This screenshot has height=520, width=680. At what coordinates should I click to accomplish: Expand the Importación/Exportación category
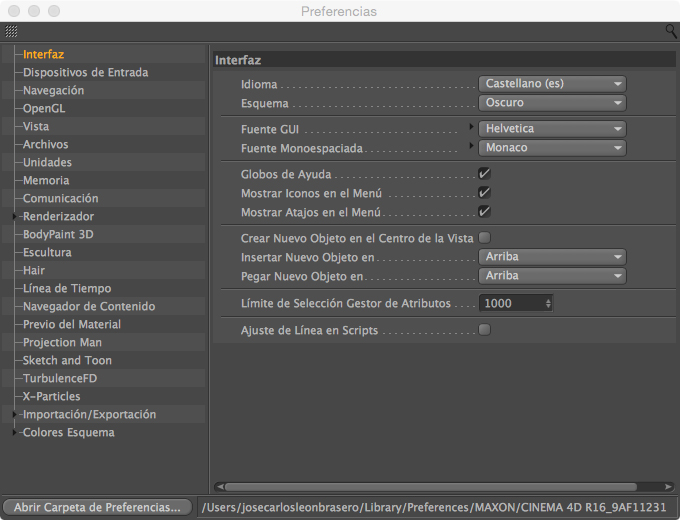point(15,414)
